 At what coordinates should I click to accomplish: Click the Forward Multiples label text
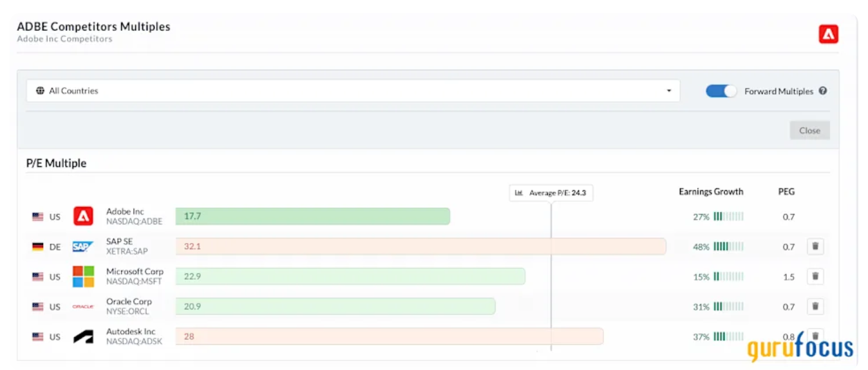(x=778, y=91)
